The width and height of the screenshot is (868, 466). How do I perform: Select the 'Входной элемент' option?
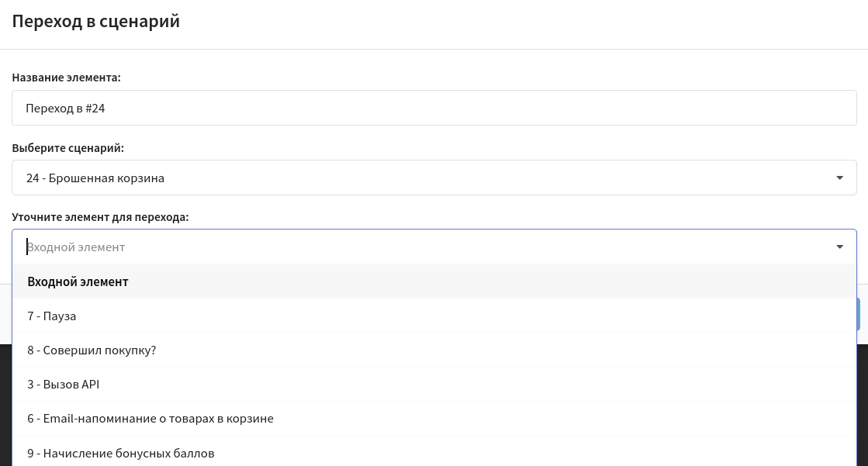(x=78, y=281)
